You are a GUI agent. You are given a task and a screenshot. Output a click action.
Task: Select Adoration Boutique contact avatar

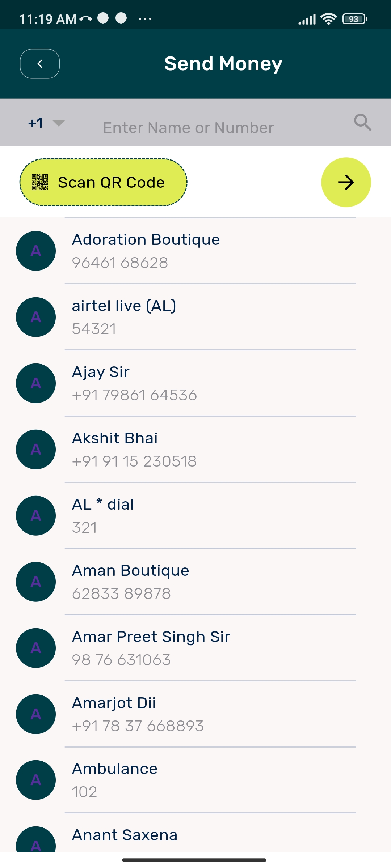36,251
